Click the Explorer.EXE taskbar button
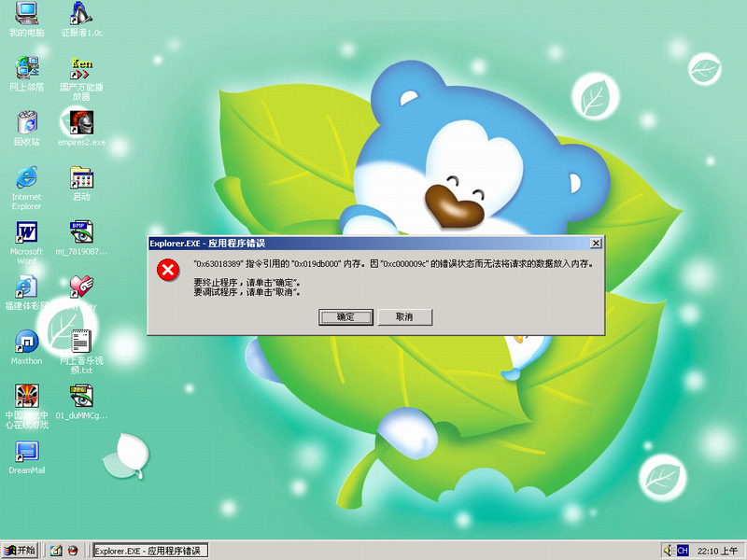Image resolution: width=747 pixels, height=560 pixels. (150, 551)
